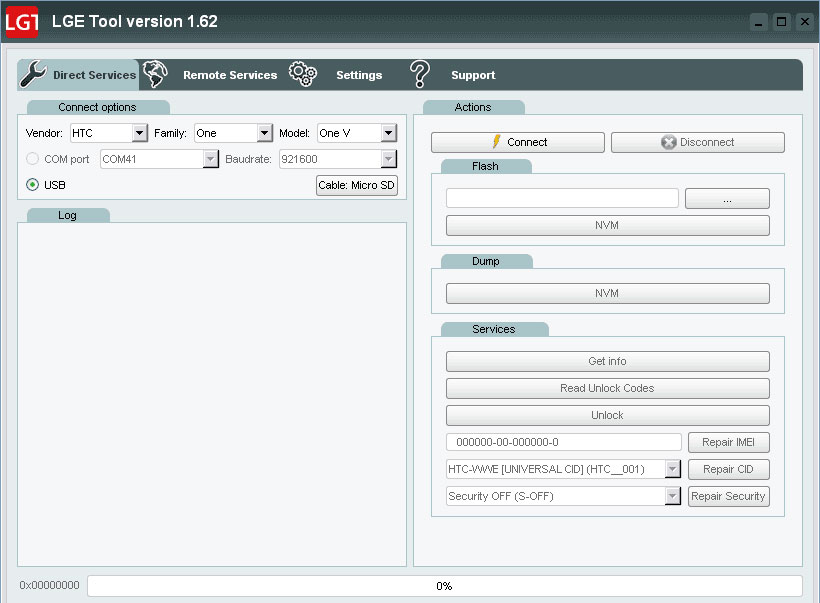The width and height of the screenshot is (820, 603).
Task: Click the Actions panel label
Action: pos(473,107)
